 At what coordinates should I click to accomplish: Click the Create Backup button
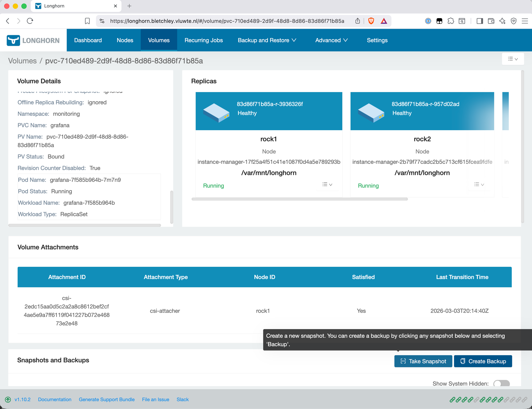click(483, 361)
